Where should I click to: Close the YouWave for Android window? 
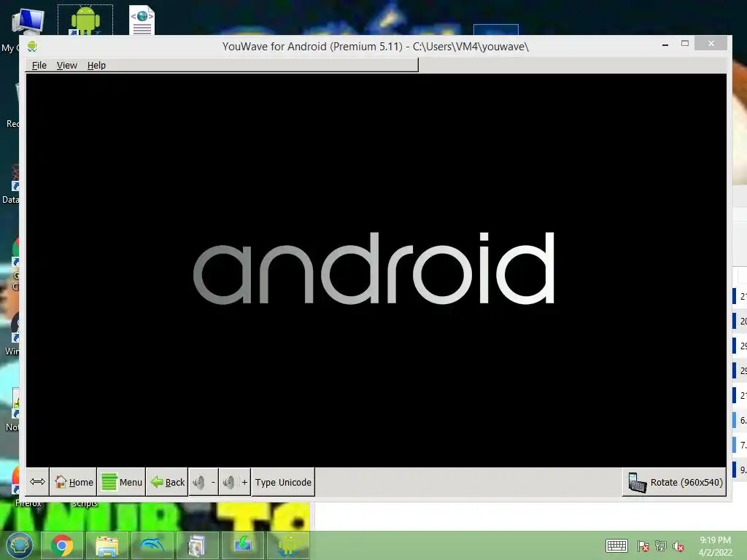tap(711, 43)
